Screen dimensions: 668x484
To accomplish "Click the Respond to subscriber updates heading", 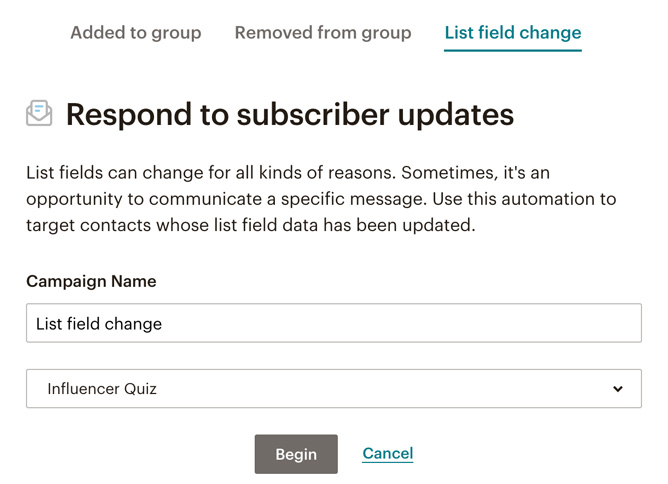I will (290, 114).
